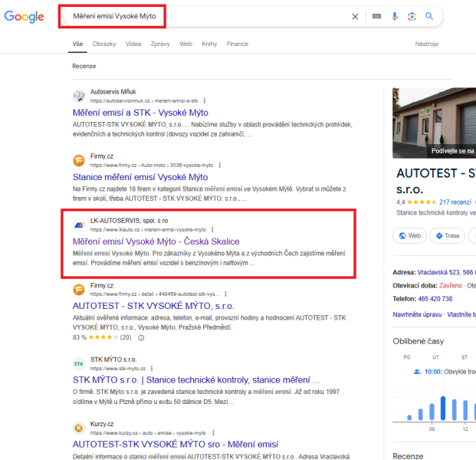Click the Trasa directions button
This screenshot has width=476, height=460.
pos(447,235)
